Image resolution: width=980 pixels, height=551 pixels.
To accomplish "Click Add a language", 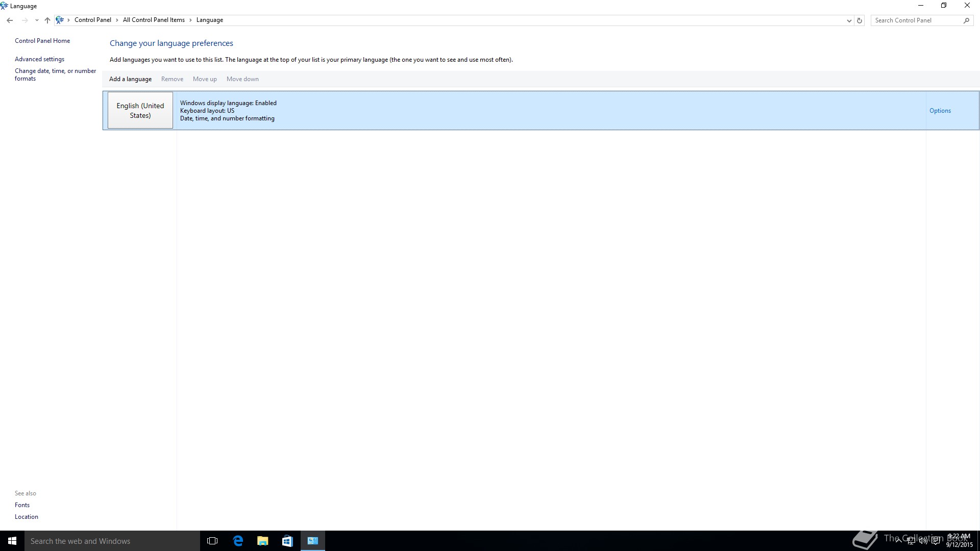I will coord(130,79).
